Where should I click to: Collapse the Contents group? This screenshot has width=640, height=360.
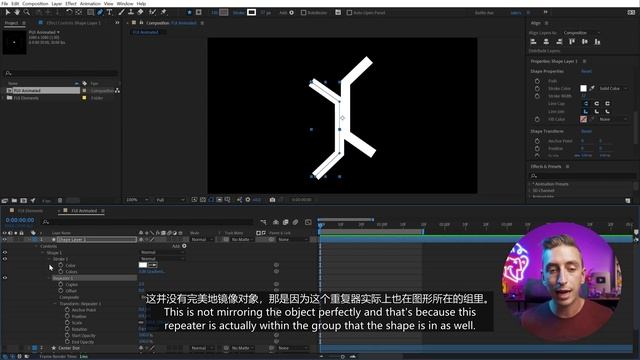[36, 246]
